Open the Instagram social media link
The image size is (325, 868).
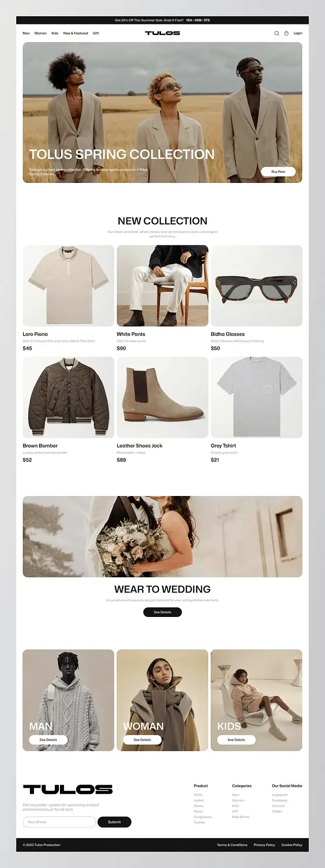[280, 795]
